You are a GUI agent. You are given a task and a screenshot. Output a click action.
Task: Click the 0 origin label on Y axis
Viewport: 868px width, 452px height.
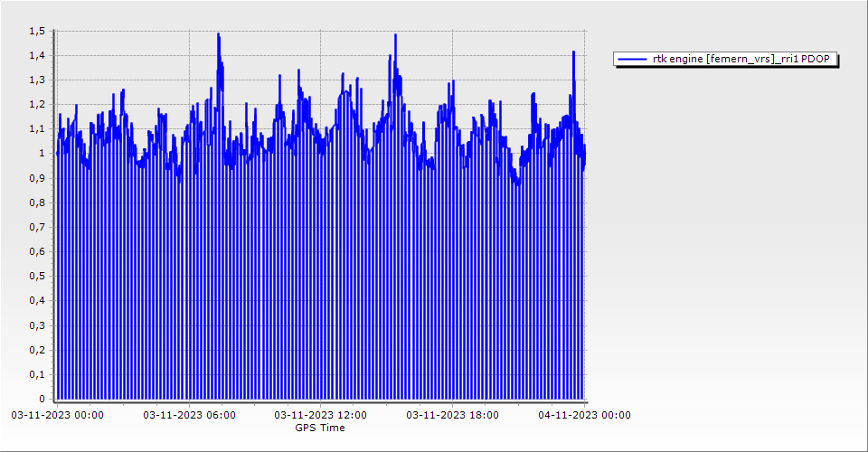(41, 399)
